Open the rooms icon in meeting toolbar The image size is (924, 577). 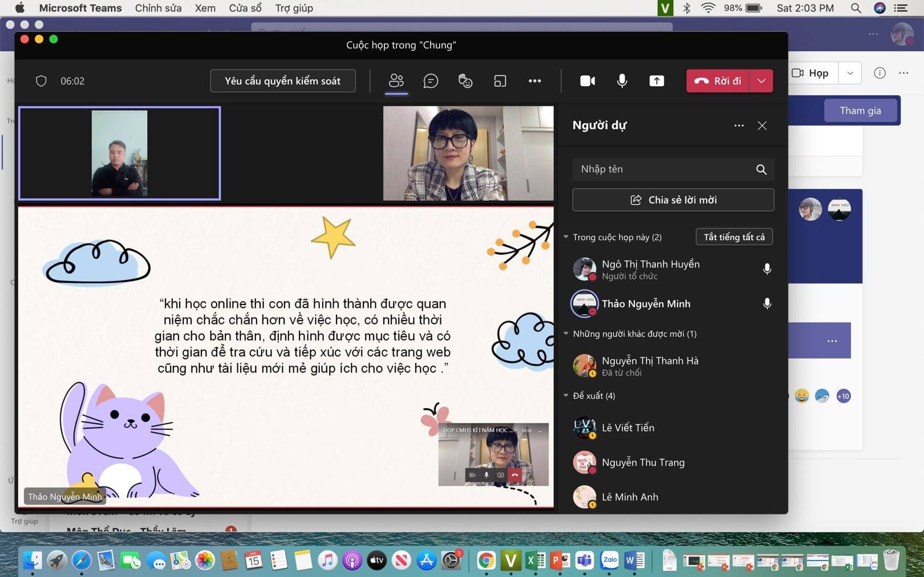pyautogui.click(x=500, y=81)
